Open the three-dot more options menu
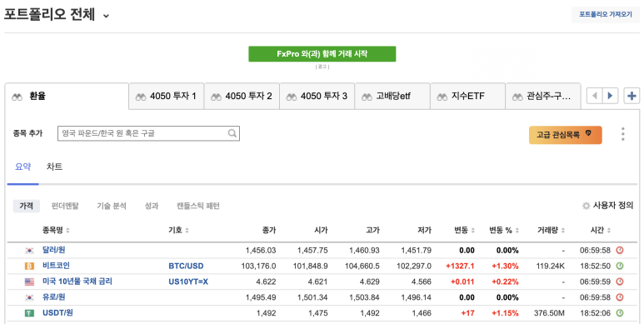The image size is (644, 324). pyautogui.click(x=622, y=134)
